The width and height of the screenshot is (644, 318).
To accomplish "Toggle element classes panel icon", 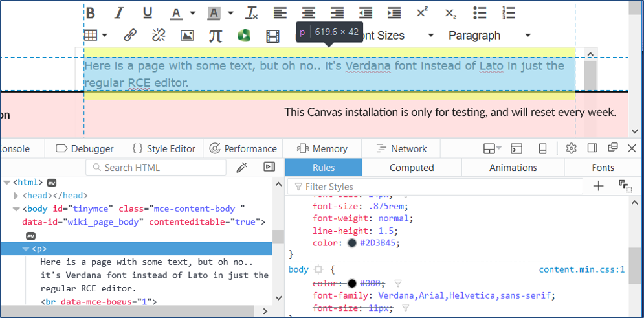I will [x=625, y=187].
